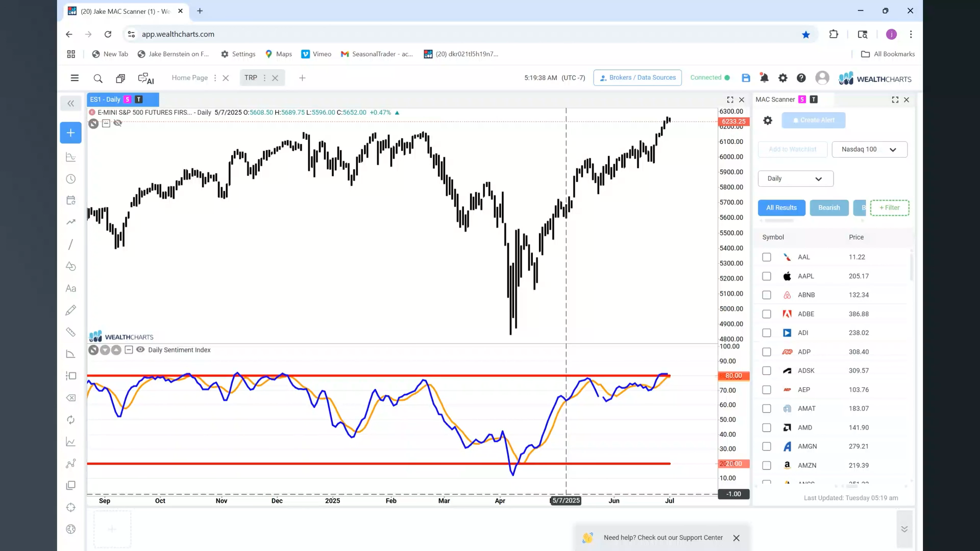Image resolution: width=980 pixels, height=551 pixels.
Task: Open user account profile avatar
Action: pos(822,78)
